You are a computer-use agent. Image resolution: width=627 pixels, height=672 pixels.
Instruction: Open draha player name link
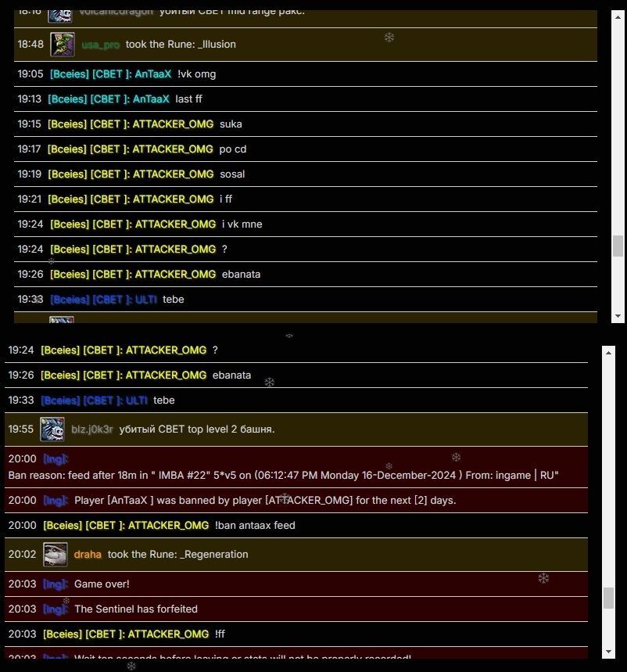click(88, 555)
